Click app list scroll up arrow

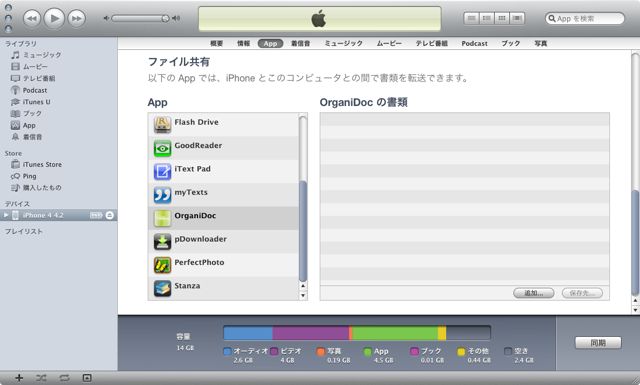(303, 286)
